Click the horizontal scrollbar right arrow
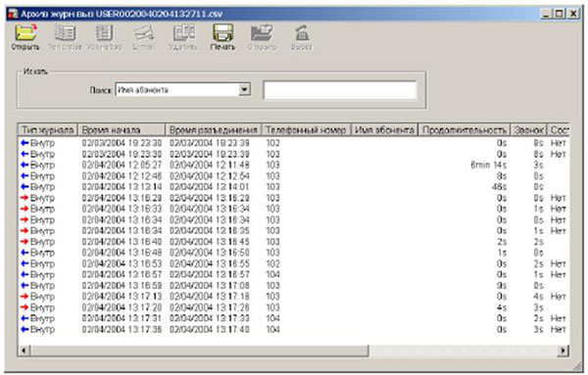The image size is (588, 375). [x=563, y=351]
